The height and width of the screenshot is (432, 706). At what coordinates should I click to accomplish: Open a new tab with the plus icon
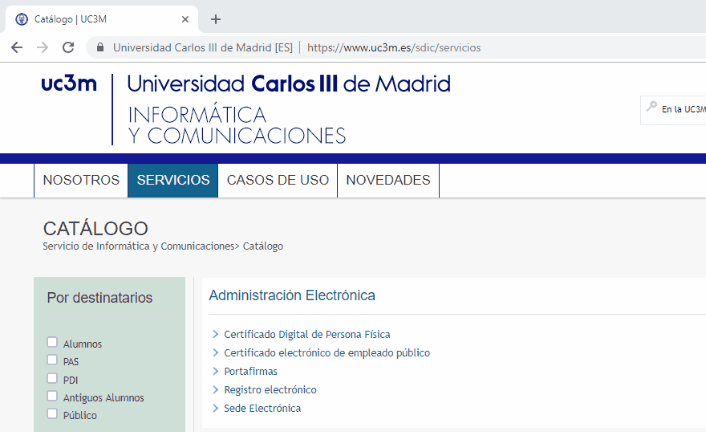click(216, 19)
